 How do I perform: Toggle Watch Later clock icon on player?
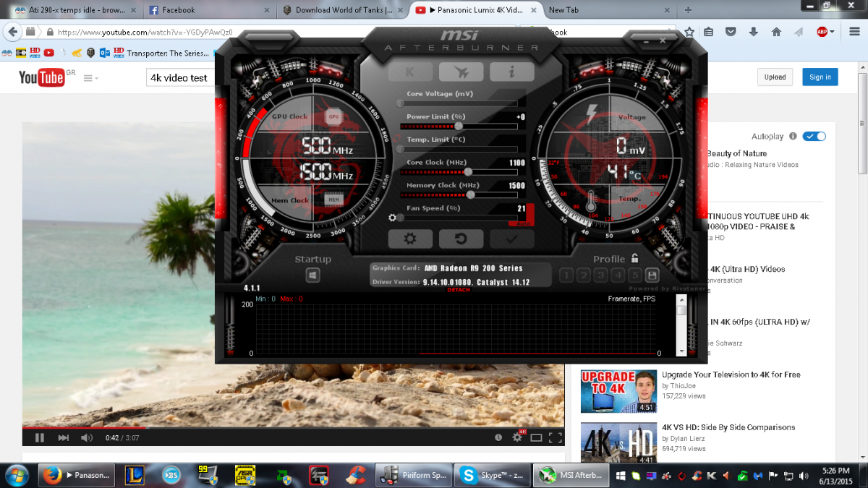coord(498,437)
